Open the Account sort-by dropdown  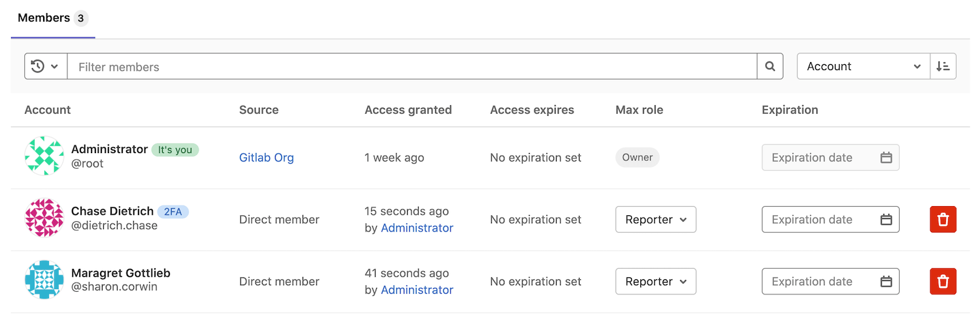pyautogui.click(x=863, y=66)
